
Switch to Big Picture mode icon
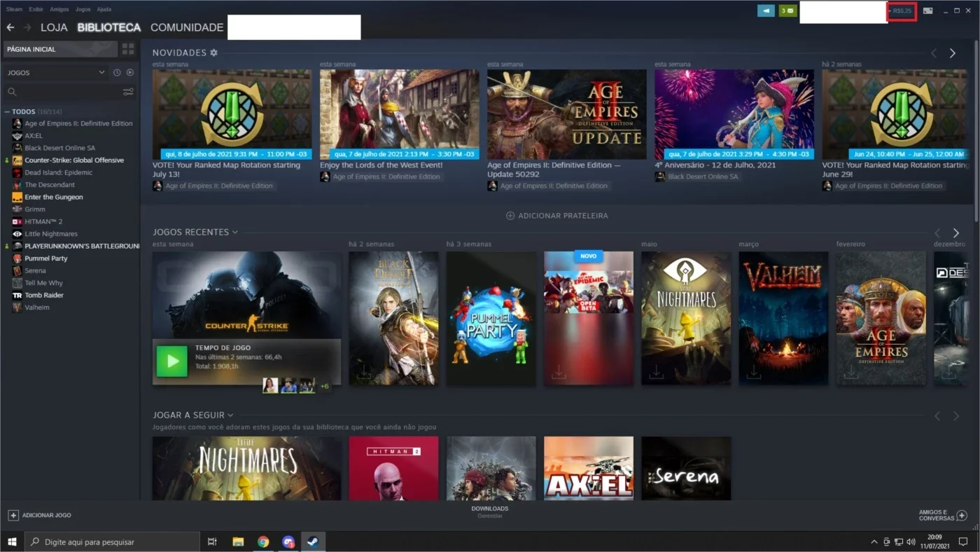927,11
